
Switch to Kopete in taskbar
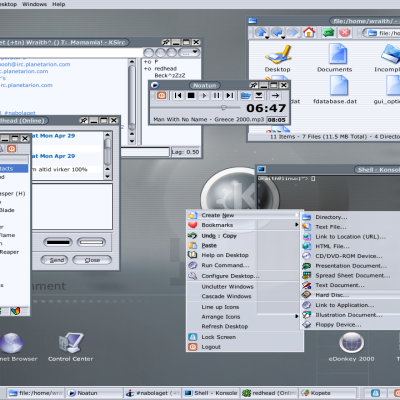pyautogui.click(x=327, y=393)
